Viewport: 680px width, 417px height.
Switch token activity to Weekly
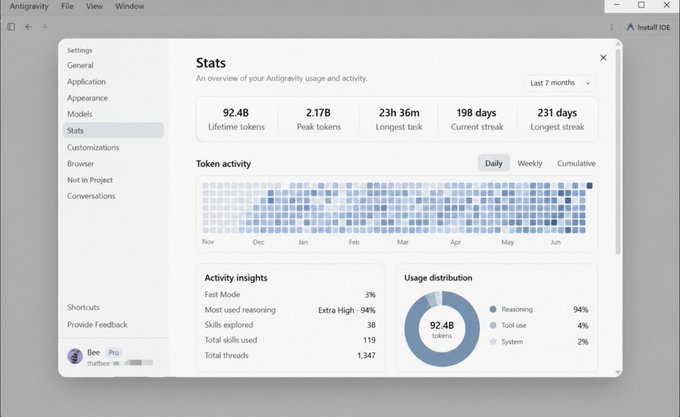(530, 163)
